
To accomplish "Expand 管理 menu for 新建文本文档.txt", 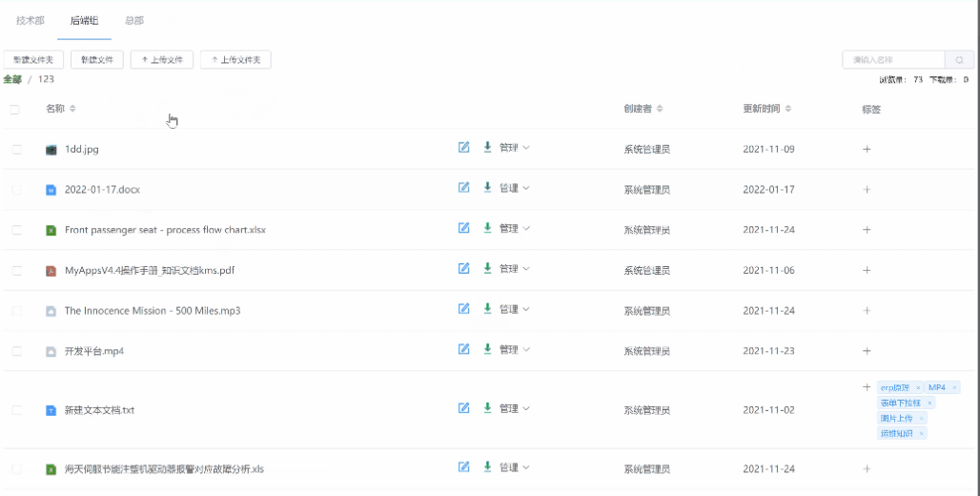I will (x=514, y=408).
